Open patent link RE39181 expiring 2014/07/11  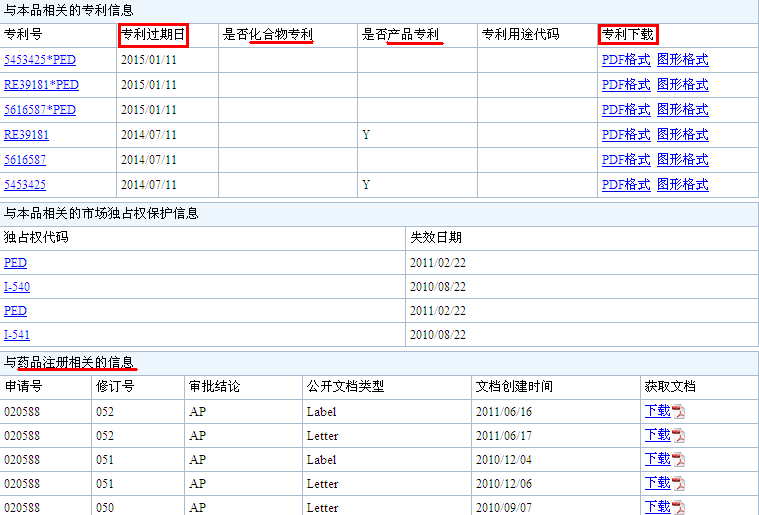26,135
